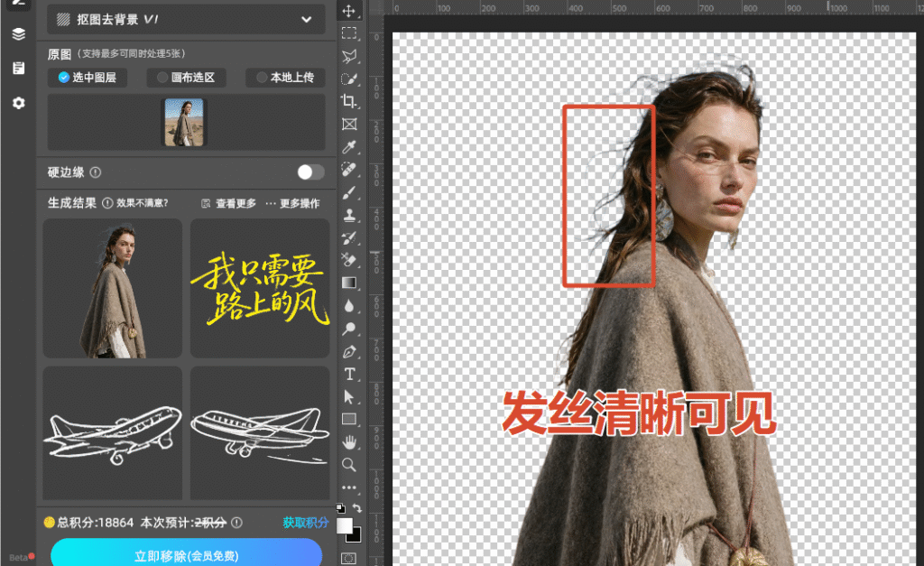Select the Dodge tool
Screen dimensions: 924x566
pyautogui.click(x=349, y=329)
